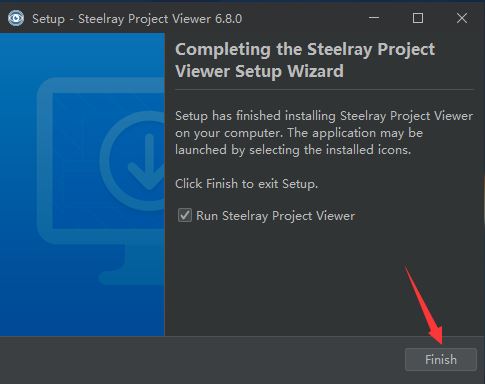
Task: Click the empty bottom bar left of Finish
Action: [200, 360]
